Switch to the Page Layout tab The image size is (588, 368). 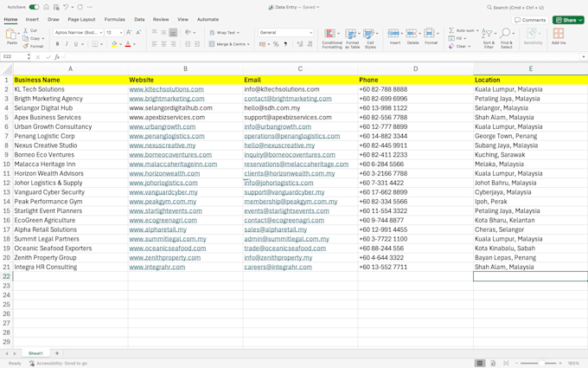point(81,20)
